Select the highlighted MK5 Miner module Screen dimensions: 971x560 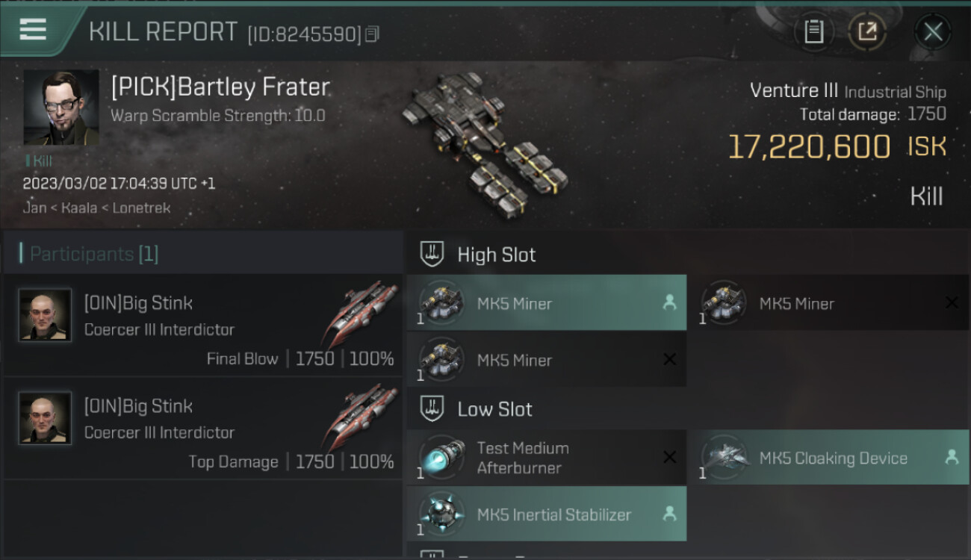click(546, 303)
